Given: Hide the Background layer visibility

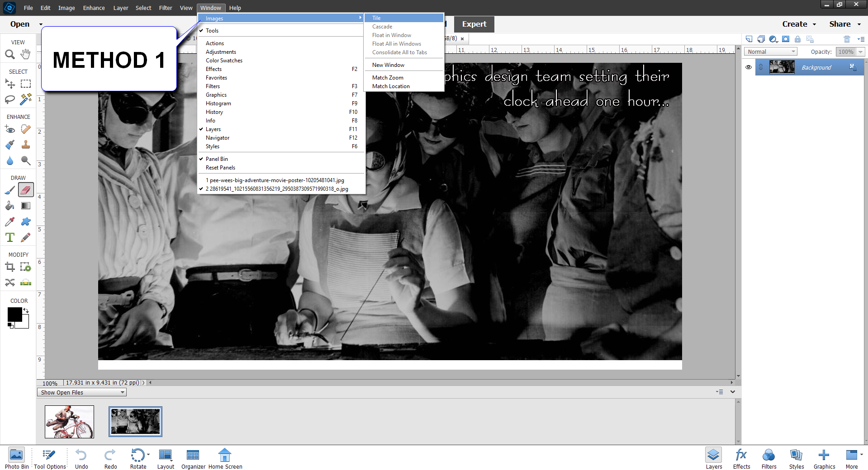Looking at the screenshot, I should pyautogui.click(x=749, y=67).
